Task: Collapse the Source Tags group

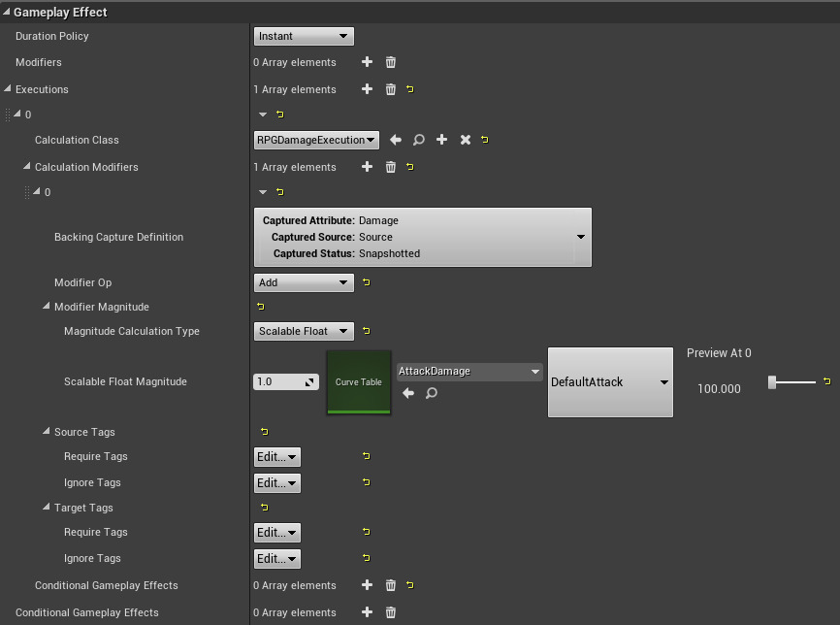Action: (46, 432)
